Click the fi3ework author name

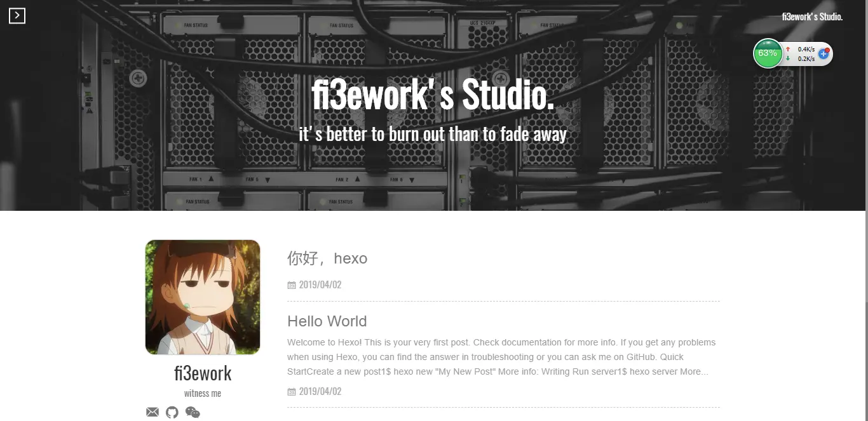click(x=203, y=373)
